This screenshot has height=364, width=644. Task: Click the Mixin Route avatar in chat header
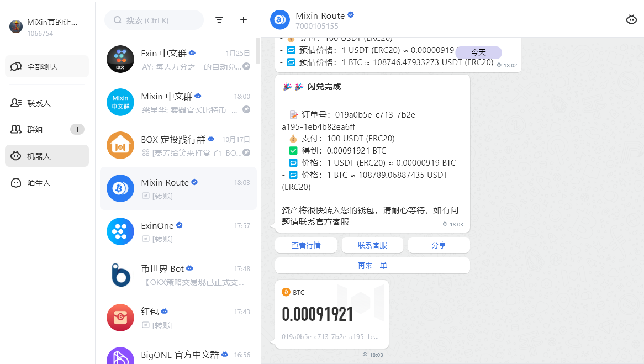pyautogui.click(x=280, y=20)
